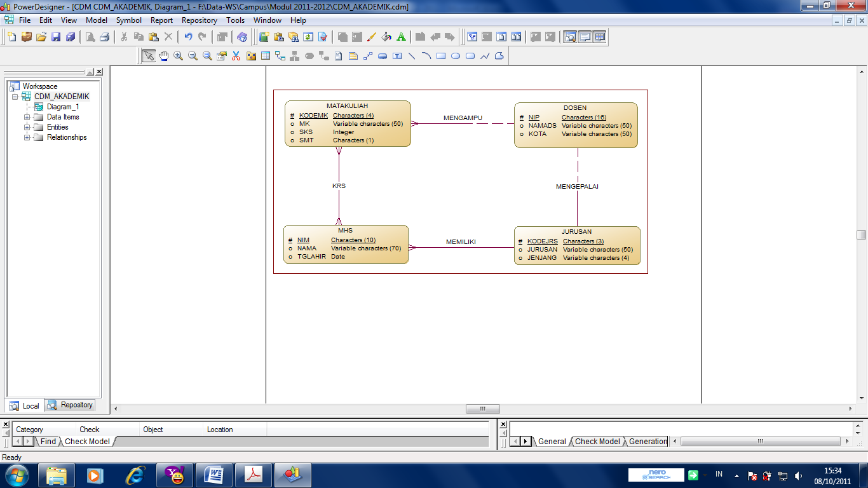
Task: Select the Text tool
Action: [398, 55]
